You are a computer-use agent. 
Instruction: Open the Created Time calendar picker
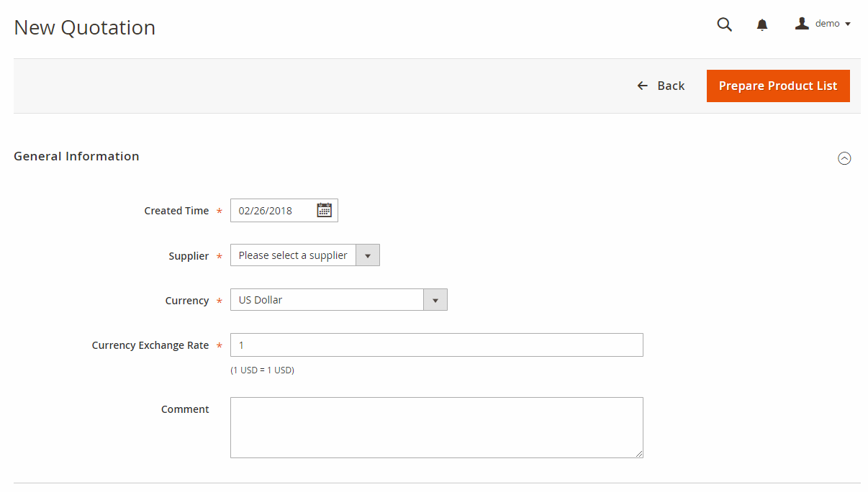pos(325,210)
